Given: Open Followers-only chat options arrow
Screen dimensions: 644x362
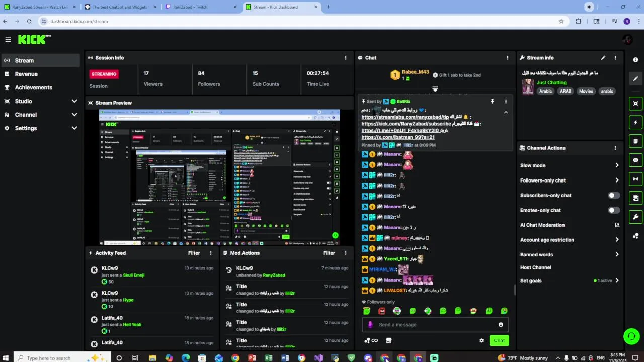Looking at the screenshot, I should (617, 180).
